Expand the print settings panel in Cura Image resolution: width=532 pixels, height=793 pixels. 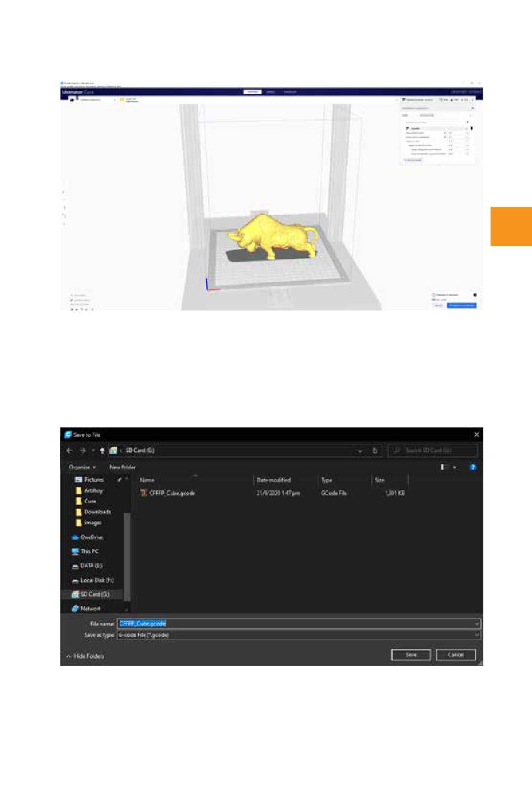coord(437,100)
